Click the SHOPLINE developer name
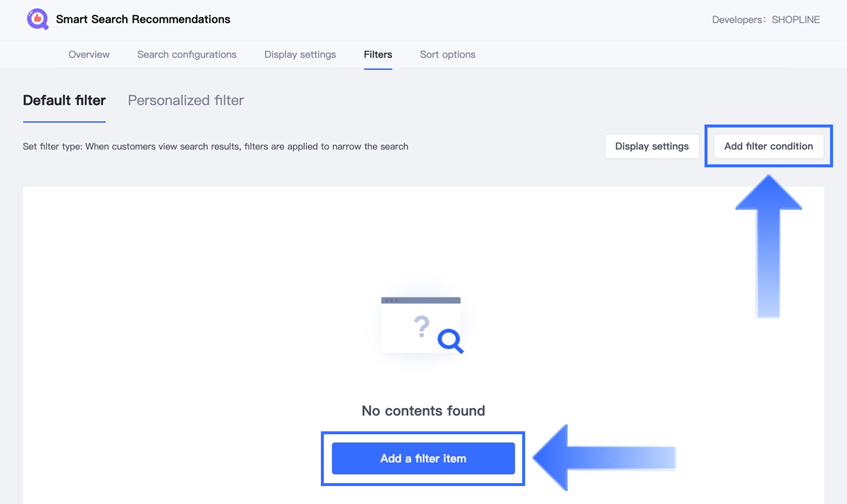Image resolution: width=847 pixels, height=504 pixels. (796, 20)
